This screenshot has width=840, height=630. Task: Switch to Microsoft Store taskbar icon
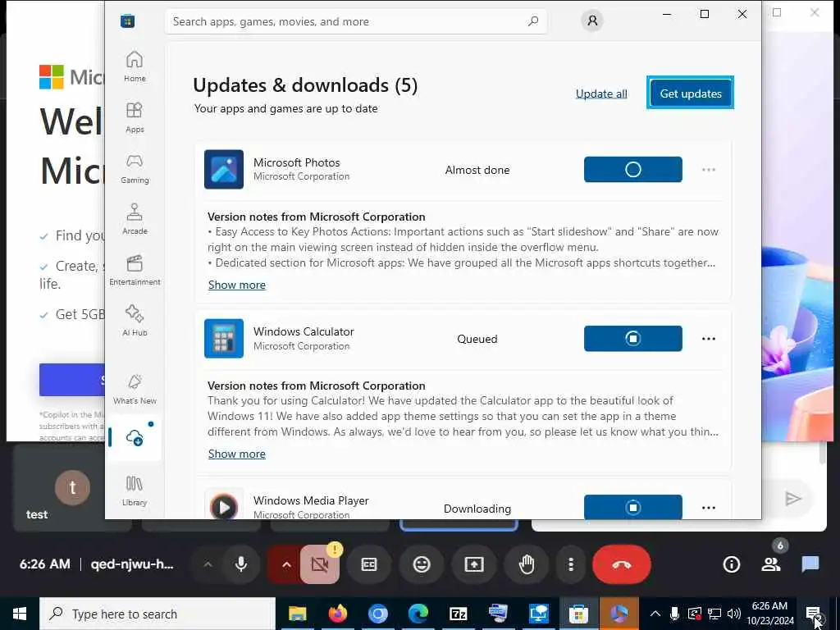point(578,614)
